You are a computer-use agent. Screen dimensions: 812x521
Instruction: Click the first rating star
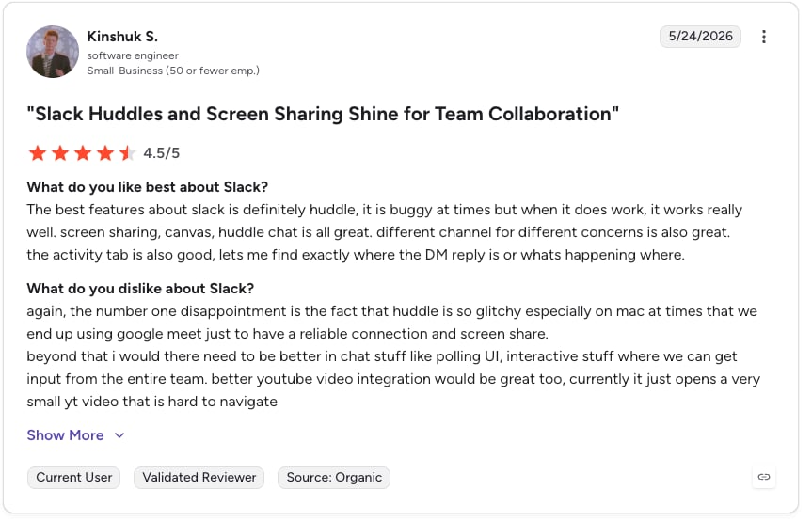point(38,153)
